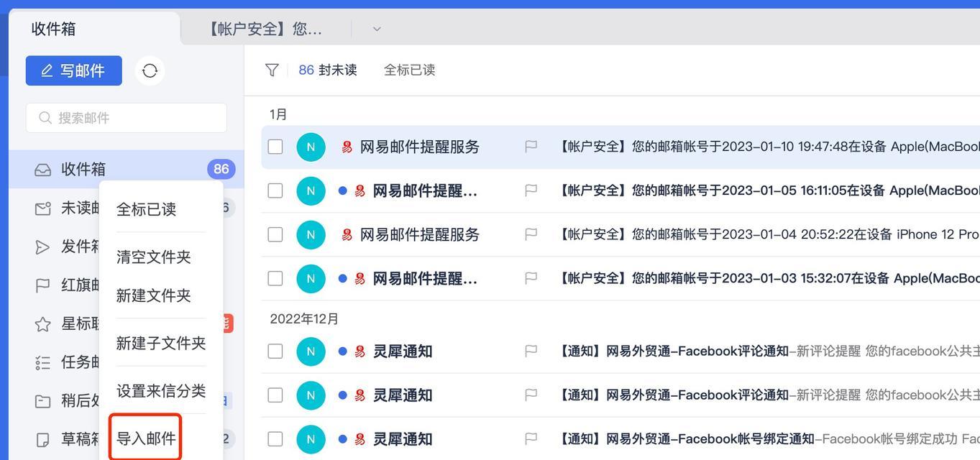Choose 新建子文件夹 in the context menu
Screen dimensions: 980x460
click(x=161, y=343)
